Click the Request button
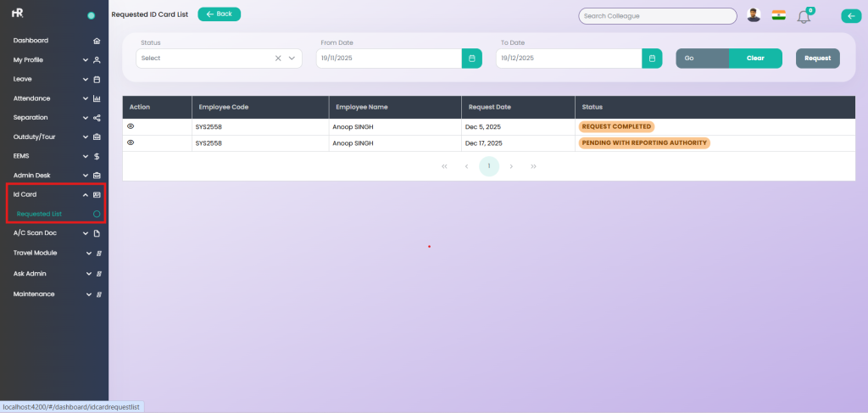Image resolution: width=868 pixels, height=413 pixels. click(817, 59)
